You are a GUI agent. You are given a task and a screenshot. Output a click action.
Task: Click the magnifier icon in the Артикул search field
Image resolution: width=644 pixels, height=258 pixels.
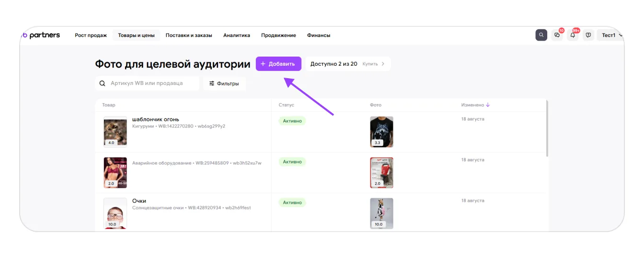pyautogui.click(x=102, y=83)
